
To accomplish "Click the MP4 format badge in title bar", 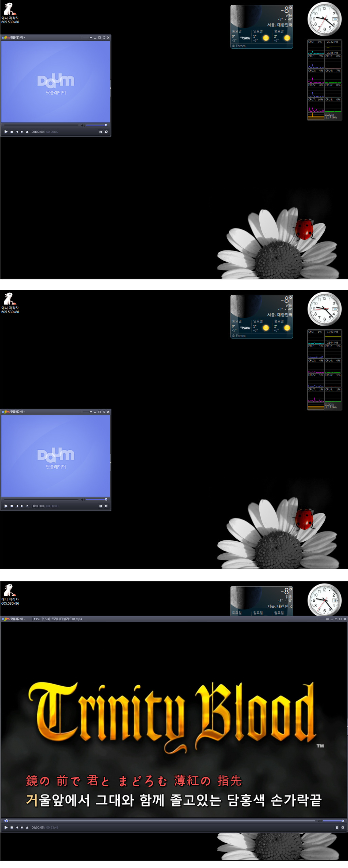I will (37, 619).
